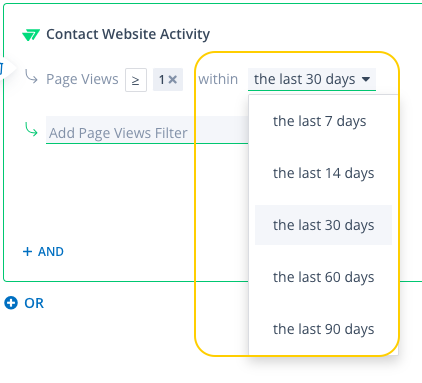This screenshot has width=422, height=383.
Task: Open the 'the last 30 days' dropdown
Action: [x=312, y=79]
